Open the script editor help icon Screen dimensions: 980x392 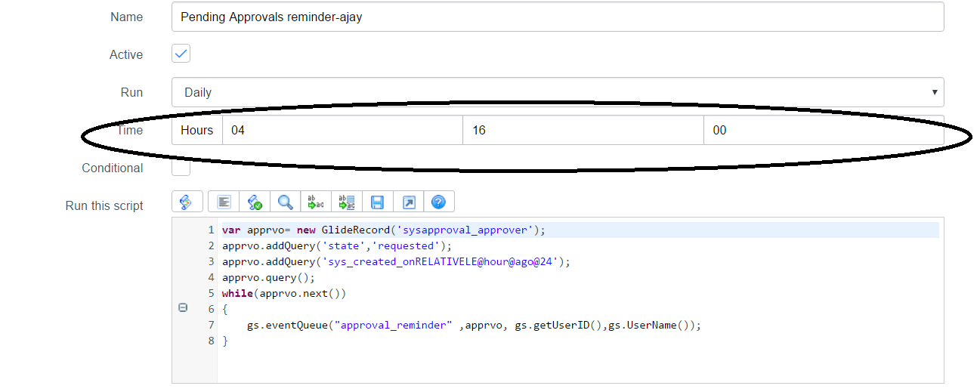438,202
